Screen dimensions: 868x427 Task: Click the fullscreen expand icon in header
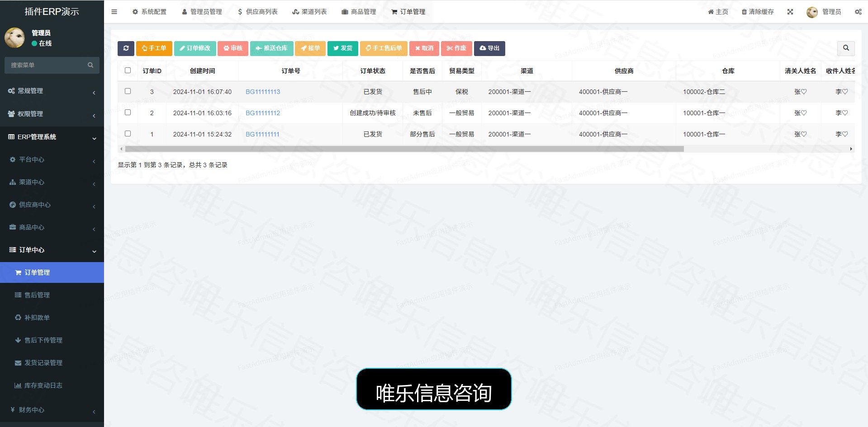[x=790, y=12]
